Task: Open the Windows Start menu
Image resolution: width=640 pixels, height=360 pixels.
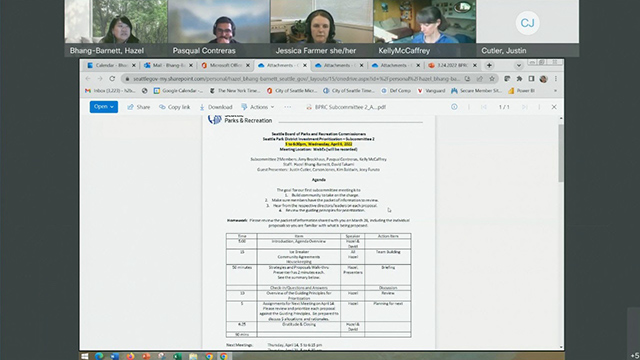Action: pyautogui.click(x=84, y=356)
